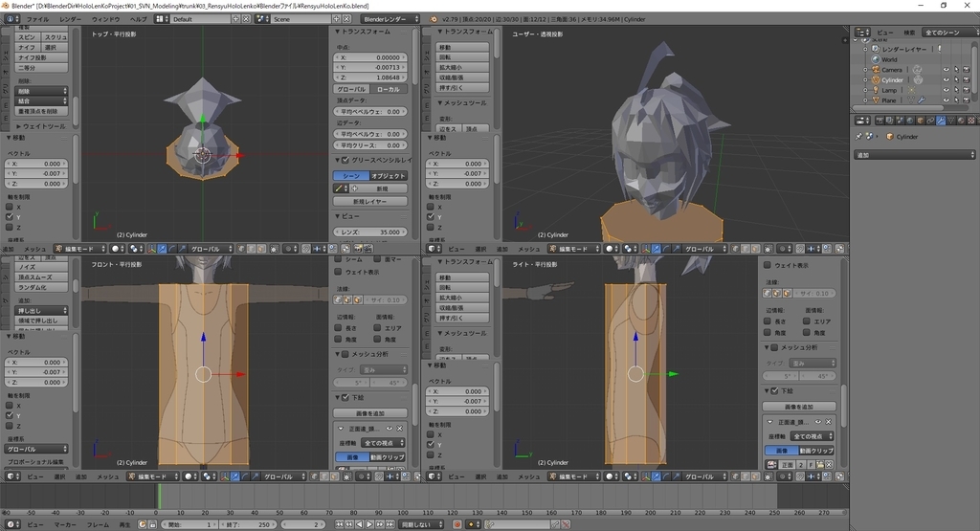Click the スピン button
The image size is (980, 531).
(x=28, y=37)
